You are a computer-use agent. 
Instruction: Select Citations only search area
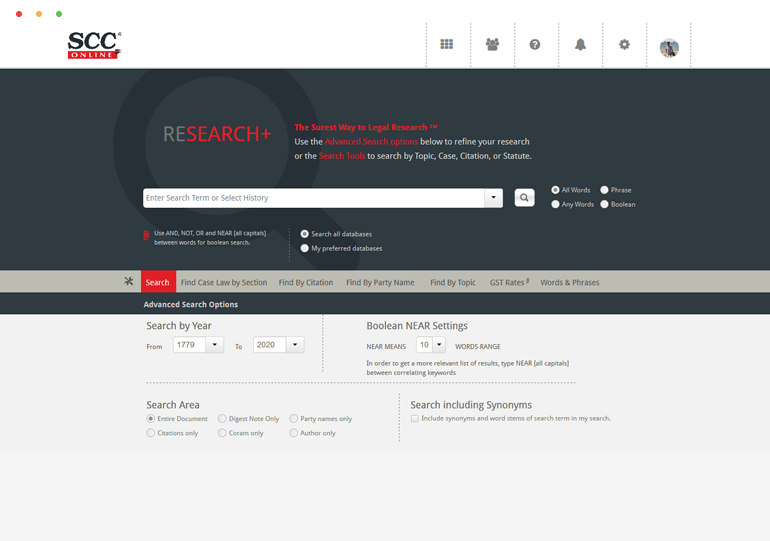[x=150, y=433]
